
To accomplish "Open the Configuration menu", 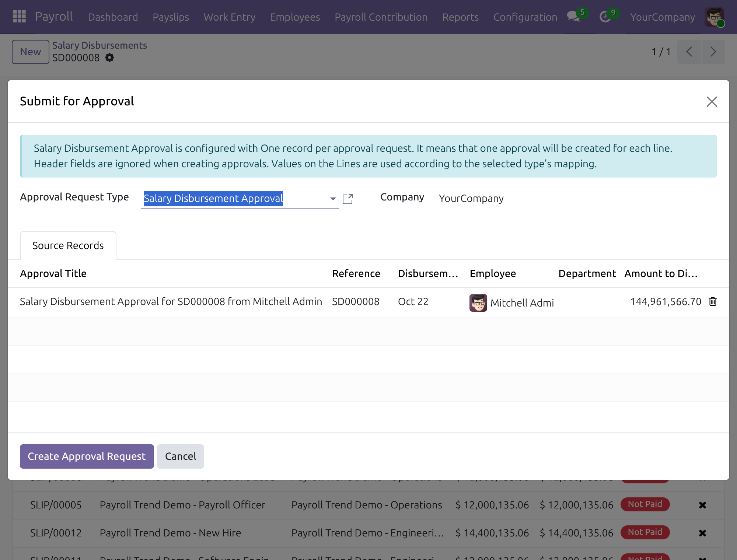I will [525, 17].
